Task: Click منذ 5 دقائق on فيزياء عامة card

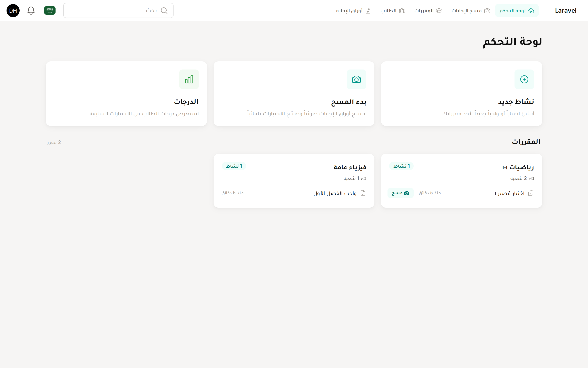Action: pyautogui.click(x=233, y=193)
